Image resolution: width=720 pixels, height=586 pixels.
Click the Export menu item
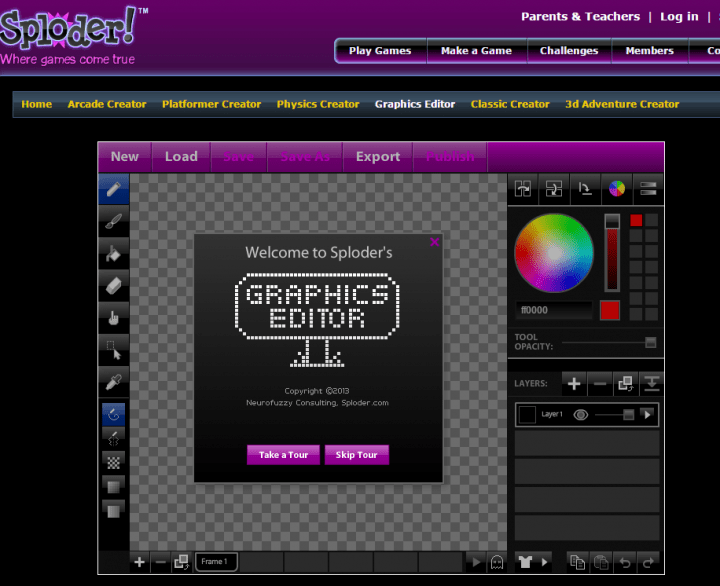tap(378, 157)
